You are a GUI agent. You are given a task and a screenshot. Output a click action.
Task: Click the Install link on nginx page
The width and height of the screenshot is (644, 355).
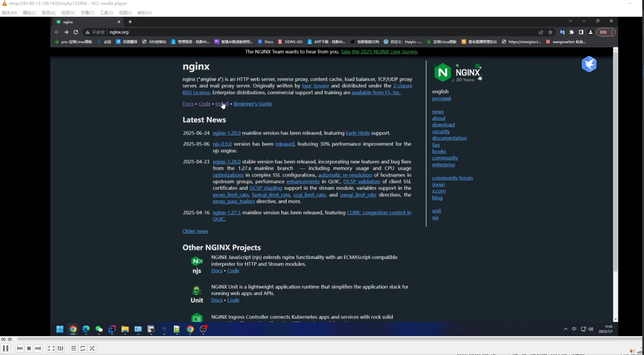pos(222,104)
